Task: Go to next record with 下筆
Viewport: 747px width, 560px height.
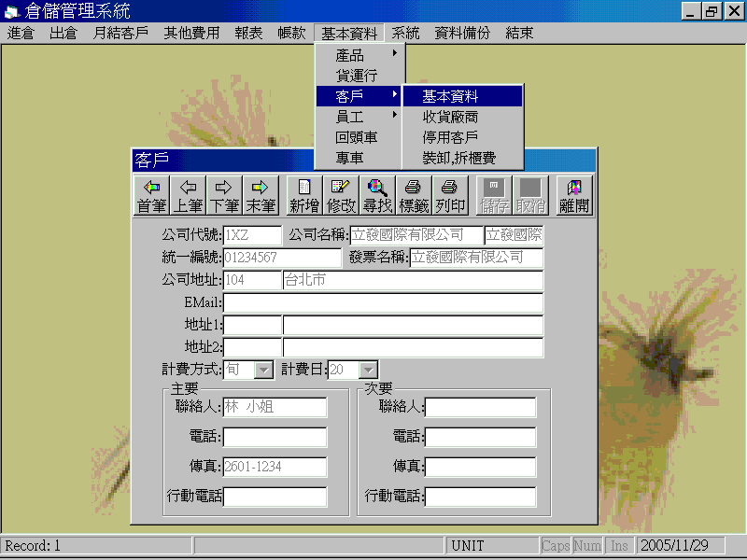Action: (x=224, y=196)
